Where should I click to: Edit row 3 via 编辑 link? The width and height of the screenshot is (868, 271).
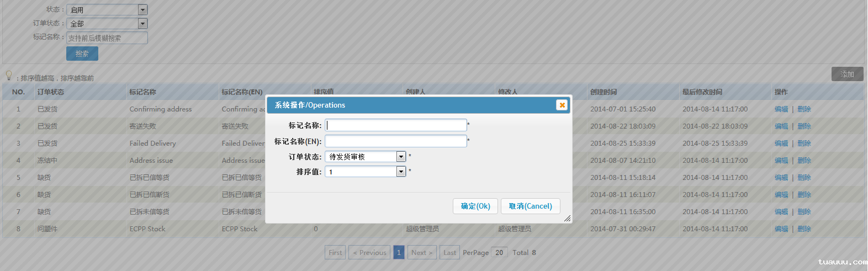[x=781, y=144]
